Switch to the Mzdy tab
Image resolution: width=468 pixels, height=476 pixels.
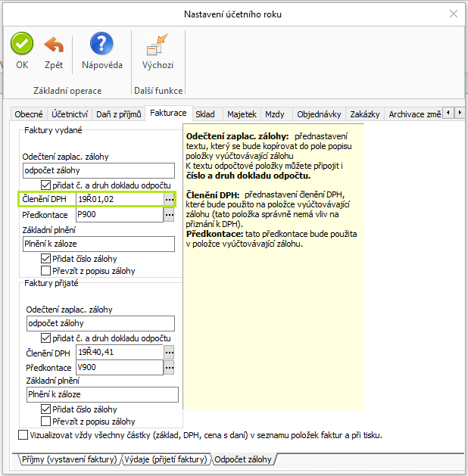(275, 114)
